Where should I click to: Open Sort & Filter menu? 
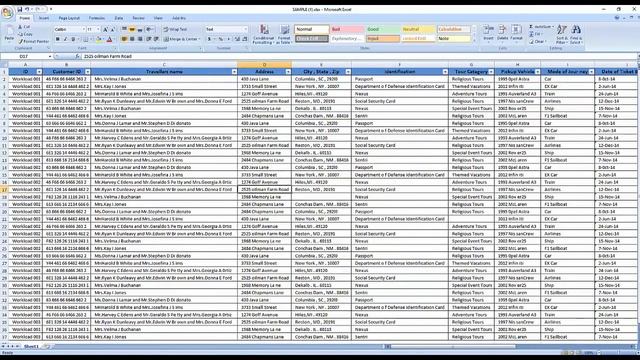tap(562, 34)
